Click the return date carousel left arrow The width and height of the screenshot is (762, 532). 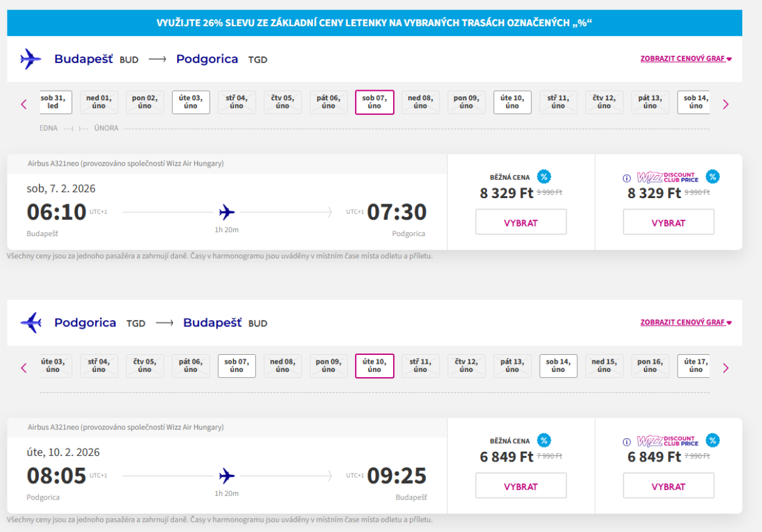(24, 368)
